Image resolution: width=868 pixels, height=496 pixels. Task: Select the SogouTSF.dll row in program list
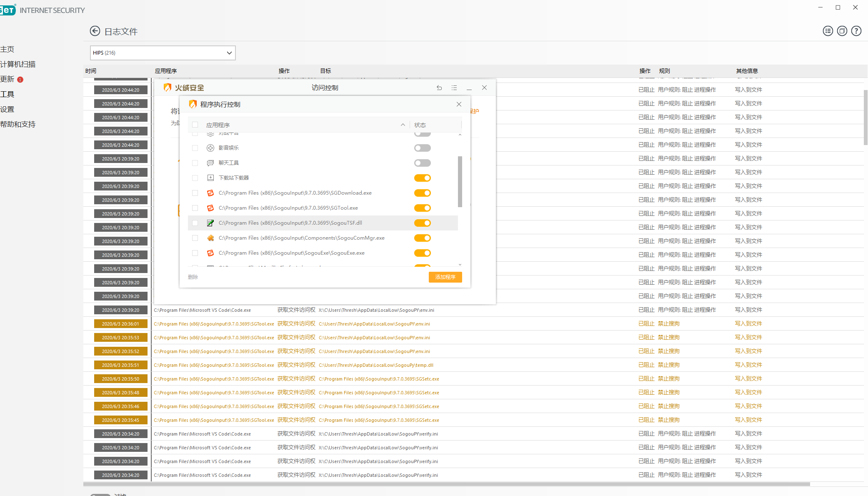pos(323,223)
